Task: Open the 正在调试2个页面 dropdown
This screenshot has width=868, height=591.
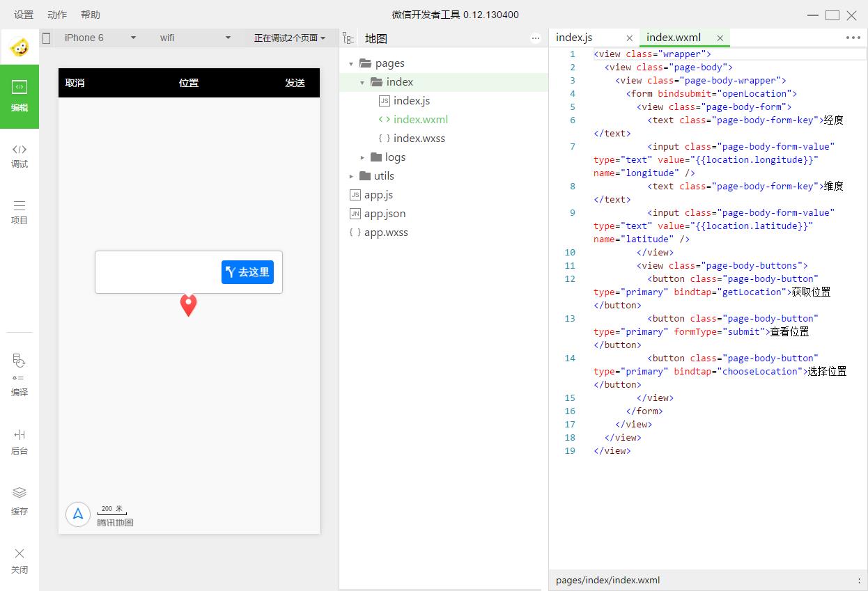Action: (290, 38)
